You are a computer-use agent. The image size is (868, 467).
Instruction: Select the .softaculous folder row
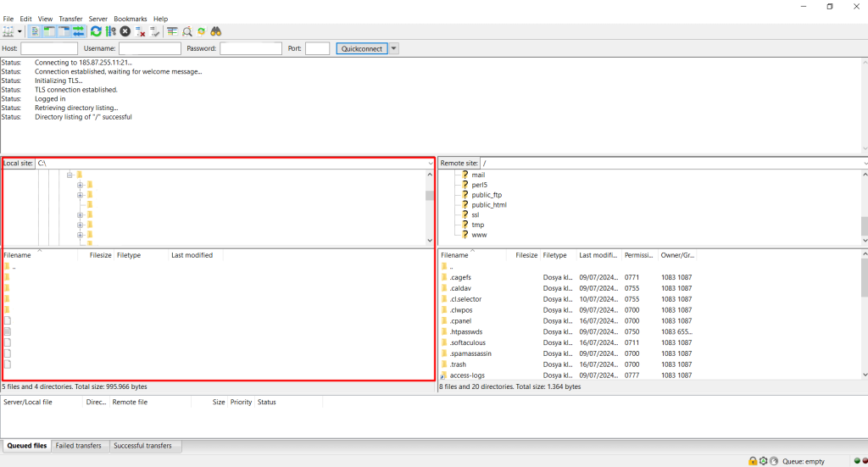[x=567, y=342]
